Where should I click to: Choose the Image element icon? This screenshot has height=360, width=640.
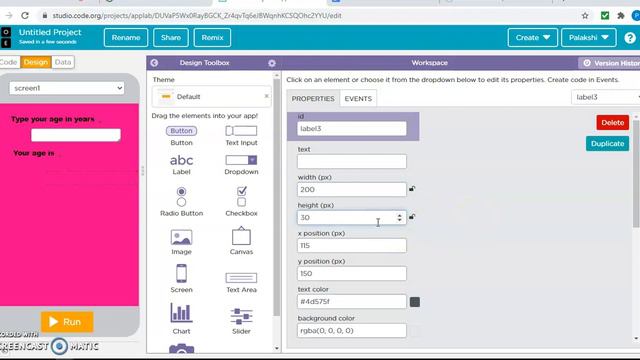tap(181, 237)
